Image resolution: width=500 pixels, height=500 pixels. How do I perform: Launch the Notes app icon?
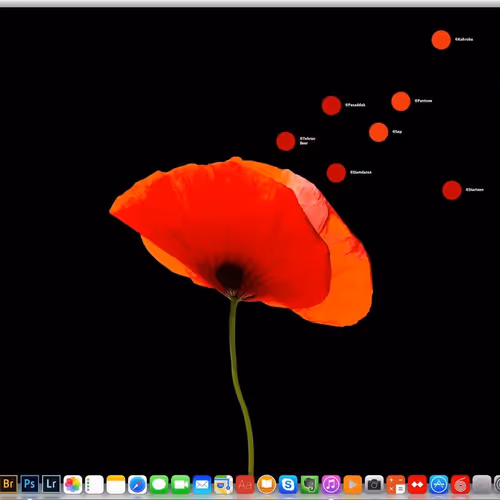116,484
